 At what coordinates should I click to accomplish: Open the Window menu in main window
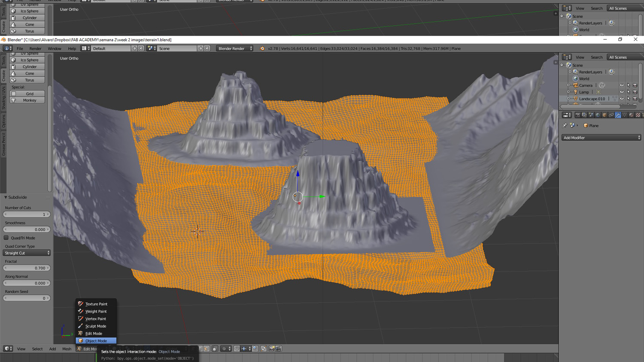[55, 48]
